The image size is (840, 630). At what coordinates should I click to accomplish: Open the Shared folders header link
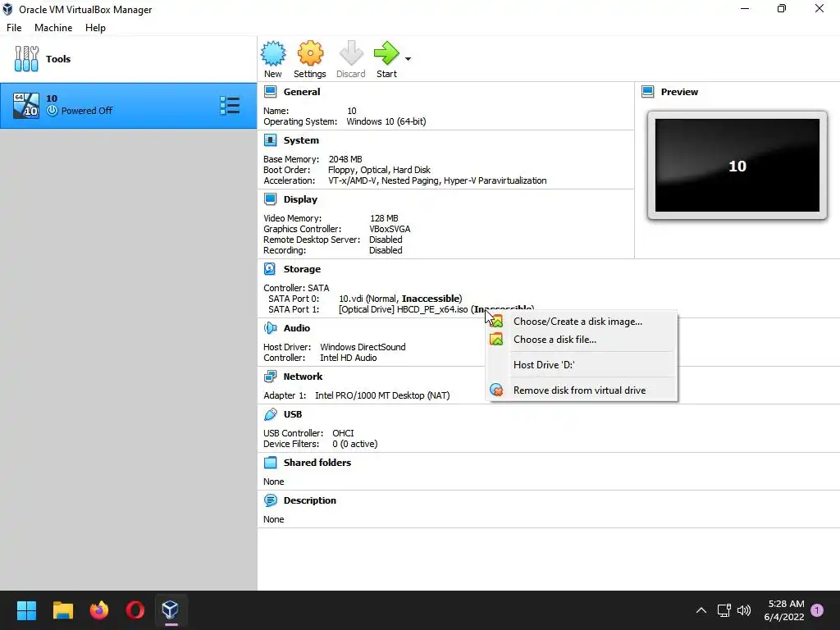click(x=317, y=463)
